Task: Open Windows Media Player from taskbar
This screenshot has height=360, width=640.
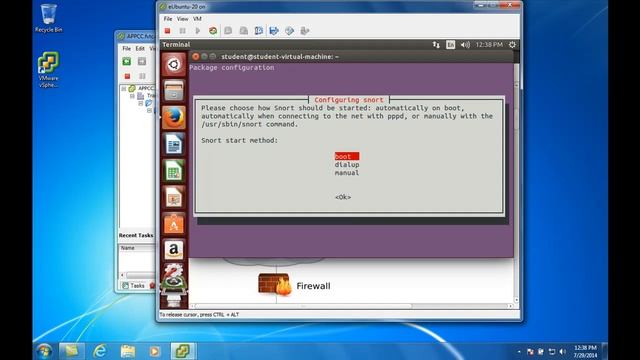Action: [x=154, y=351]
